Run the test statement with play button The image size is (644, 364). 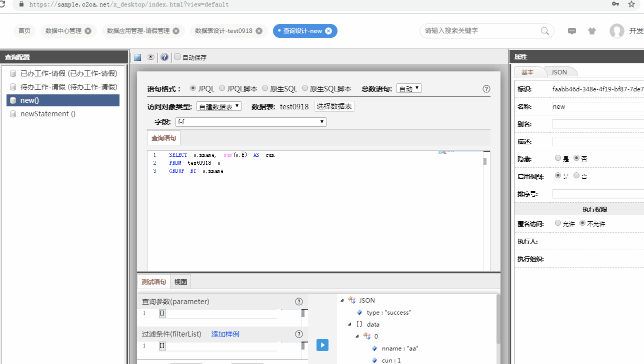coord(322,345)
